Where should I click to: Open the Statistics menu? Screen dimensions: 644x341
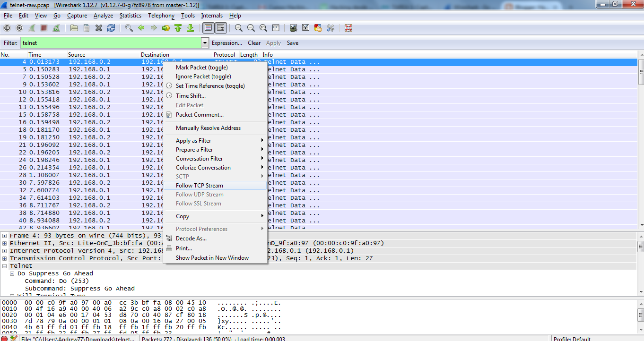[130, 16]
